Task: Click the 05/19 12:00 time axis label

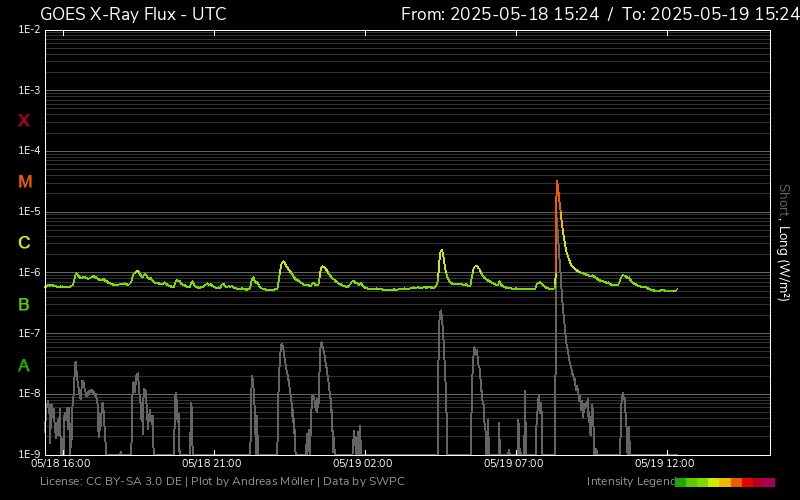Action: (x=664, y=463)
